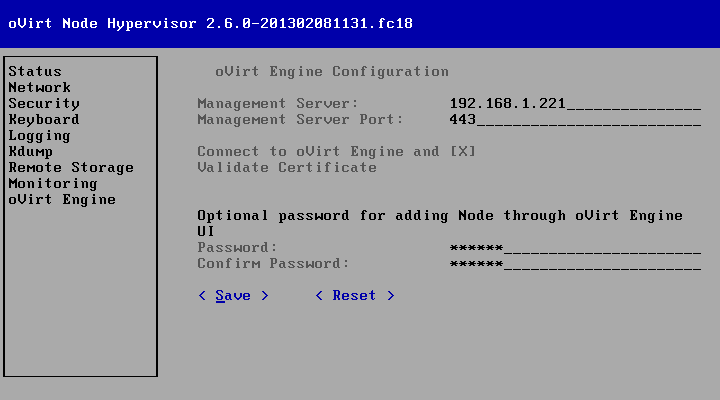The width and height of the screenshot is (720, 400).
Task: Click the Management Server Port label
Action: pyautogui.click(x=300, y=119)
